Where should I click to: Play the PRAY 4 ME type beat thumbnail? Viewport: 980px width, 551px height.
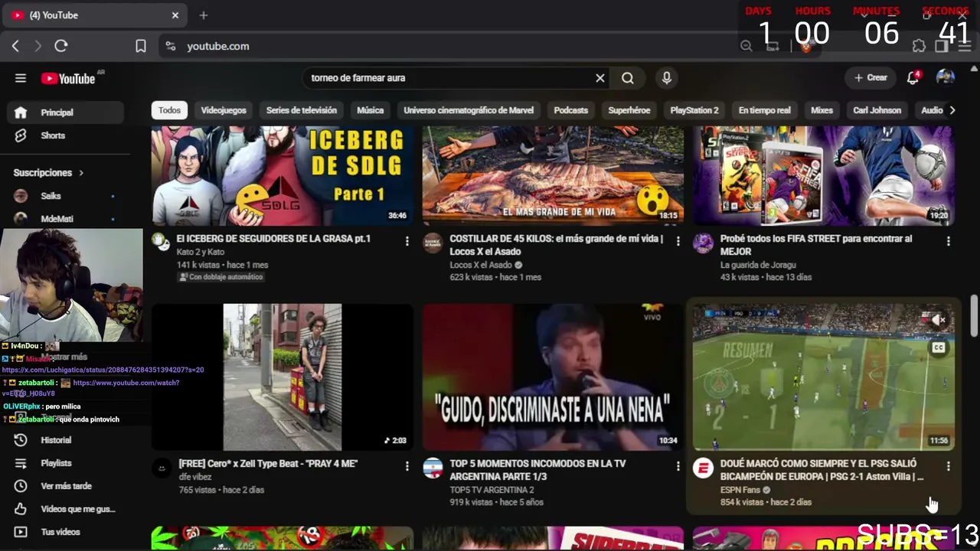(x=283, y=377)
